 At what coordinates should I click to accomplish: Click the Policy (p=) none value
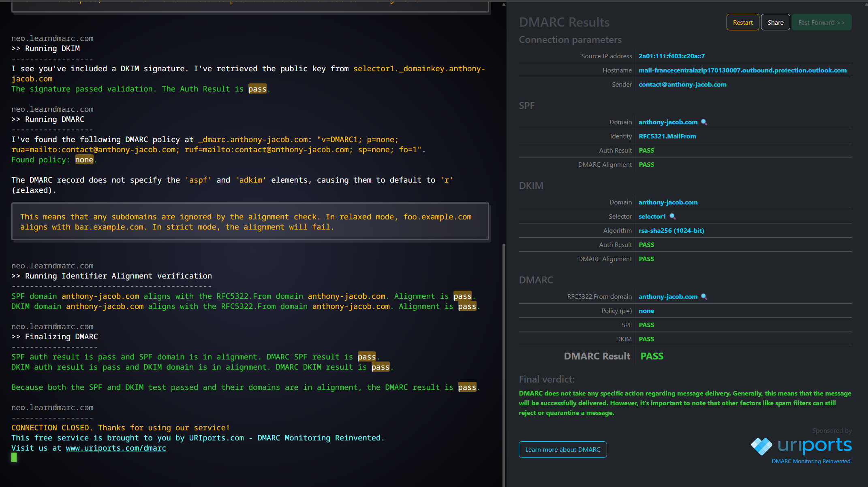click(x=646, y=310)
